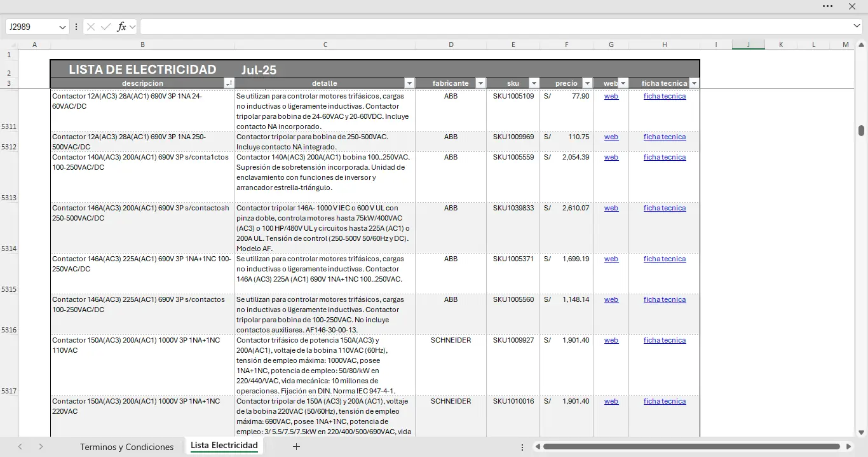Open ficha tecnica link for SKU1039833
Screen dimensions: 868x457
pyautogui.click(x=664, y=208)
